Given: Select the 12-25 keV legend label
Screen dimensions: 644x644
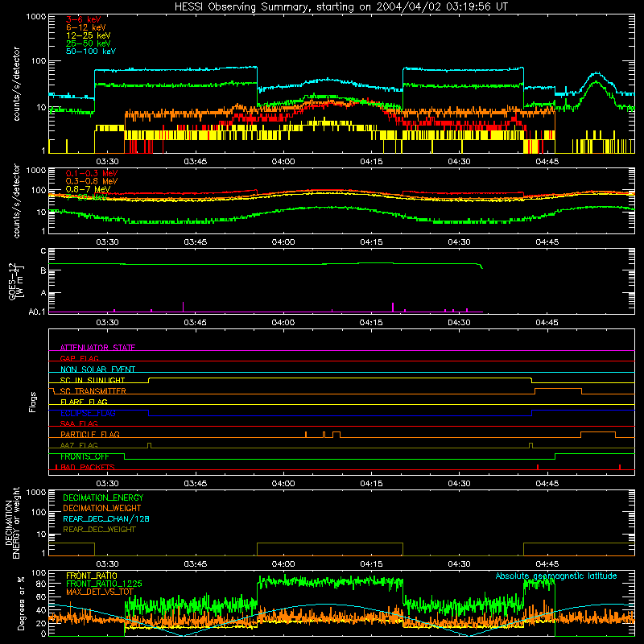Looking at the screenshot, I should pos(89,35).
